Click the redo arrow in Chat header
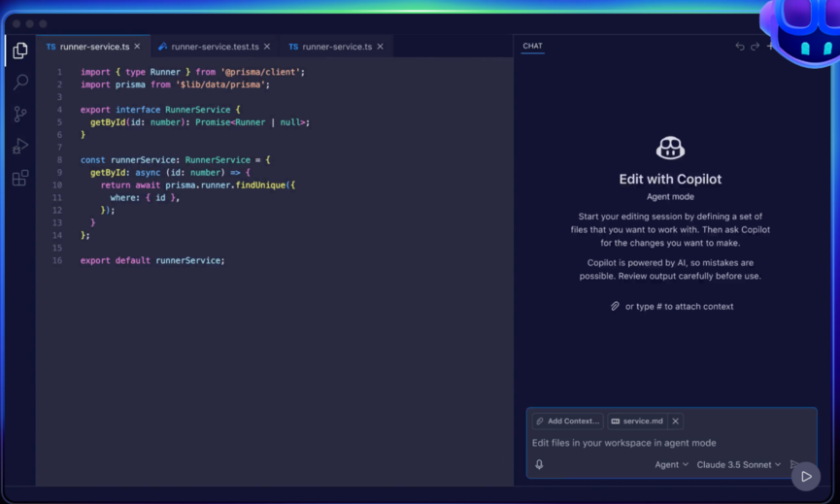This screenshot has height=504, width=840. point(755,47)
